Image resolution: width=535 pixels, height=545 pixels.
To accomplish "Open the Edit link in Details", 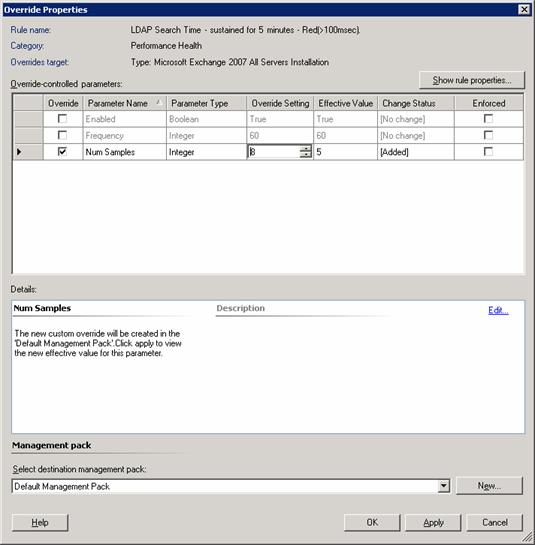I will coord(498,310).
